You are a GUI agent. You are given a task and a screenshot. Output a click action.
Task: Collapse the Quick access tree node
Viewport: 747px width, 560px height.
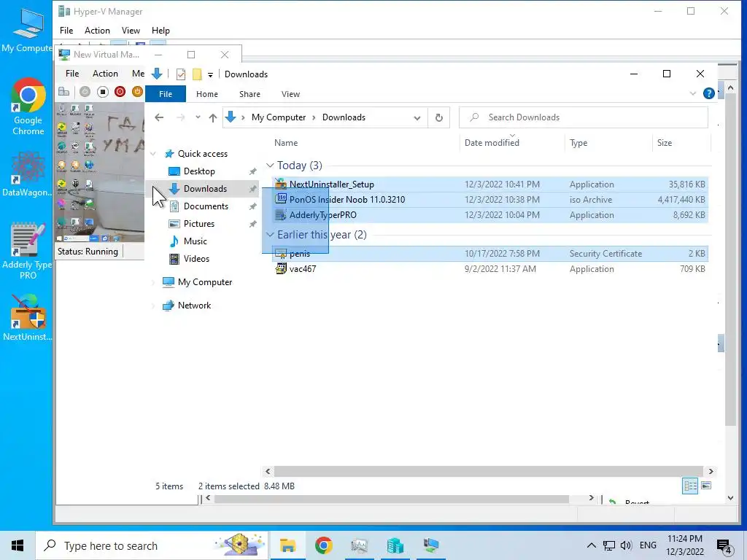tap(153, 154)
